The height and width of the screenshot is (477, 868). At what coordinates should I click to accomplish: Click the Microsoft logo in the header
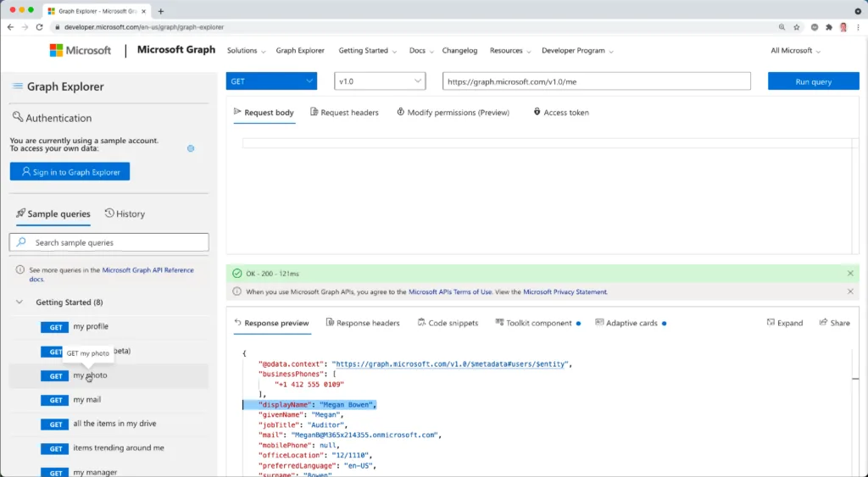click(x=81, y=50)
